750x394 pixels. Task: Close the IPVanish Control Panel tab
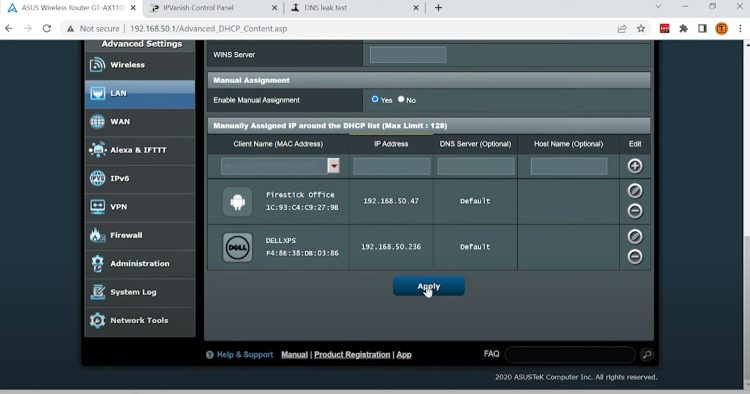pos(275,8)
